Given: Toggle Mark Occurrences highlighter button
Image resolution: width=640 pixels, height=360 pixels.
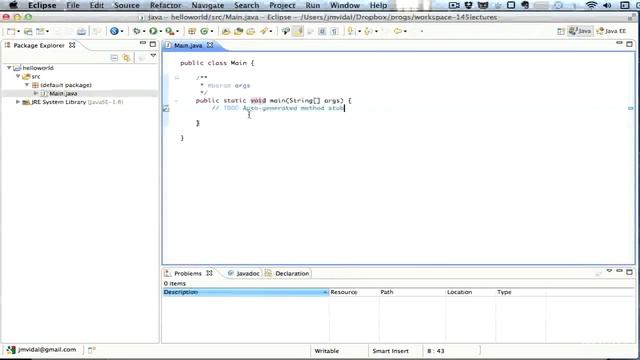Looking at the screenshot, I should pos(298,31).
